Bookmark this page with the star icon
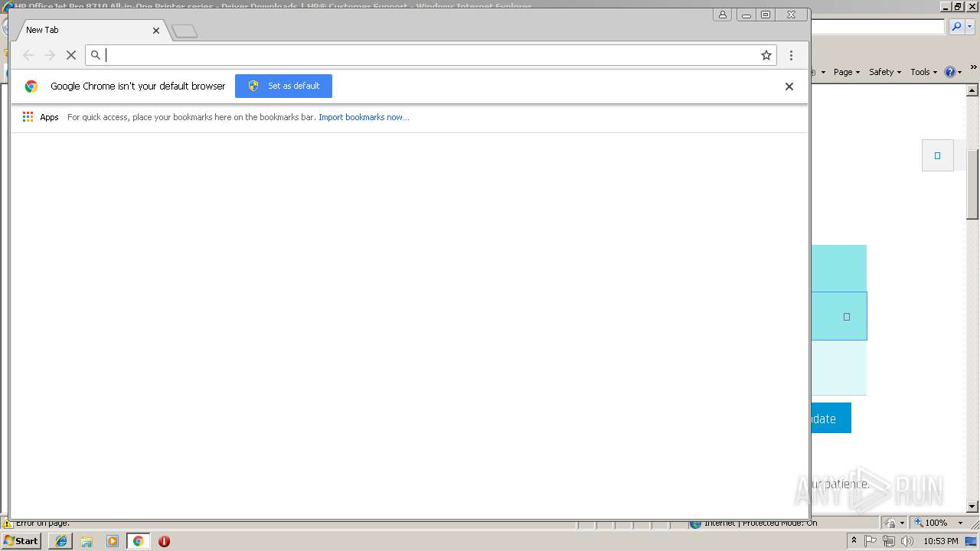 (x=766, y=55)
